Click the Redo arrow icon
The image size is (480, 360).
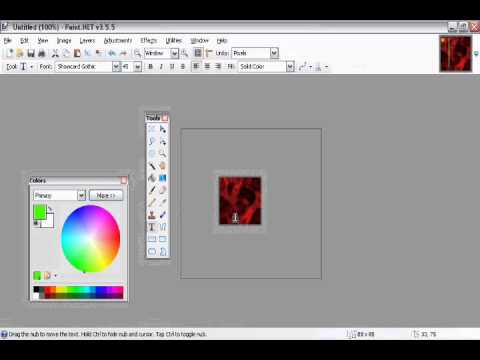tap(123, 53)
